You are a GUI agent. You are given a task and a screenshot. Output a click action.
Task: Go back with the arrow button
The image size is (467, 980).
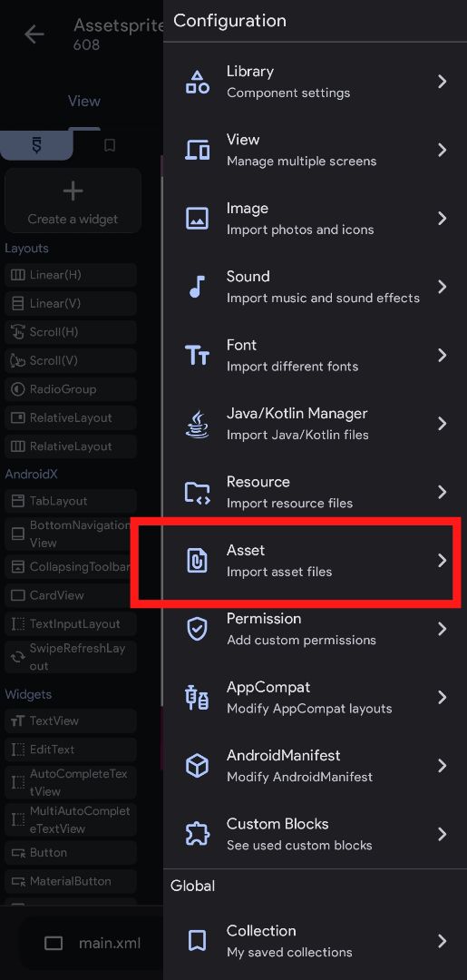pos(34,34)
